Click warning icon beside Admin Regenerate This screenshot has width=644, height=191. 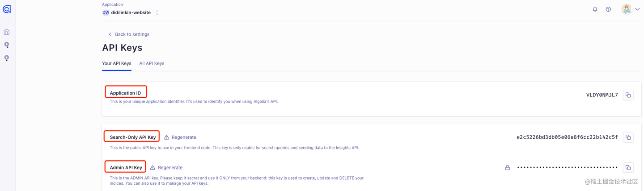[153, 168]
